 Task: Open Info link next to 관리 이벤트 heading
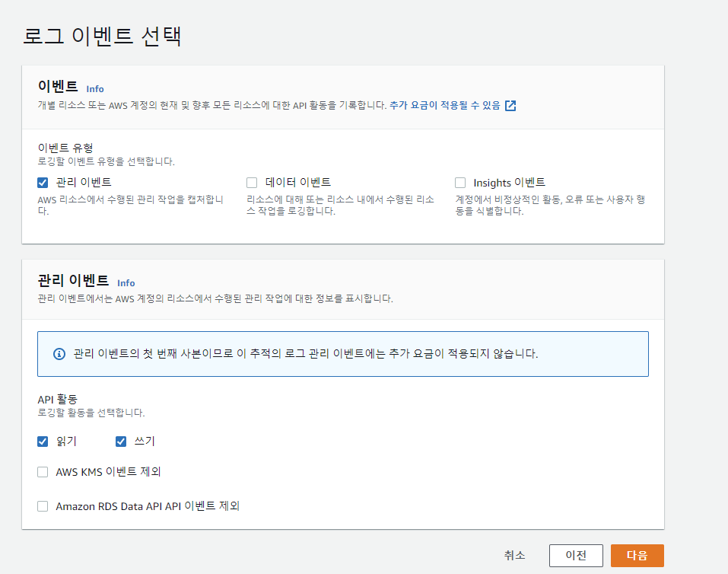126,283
